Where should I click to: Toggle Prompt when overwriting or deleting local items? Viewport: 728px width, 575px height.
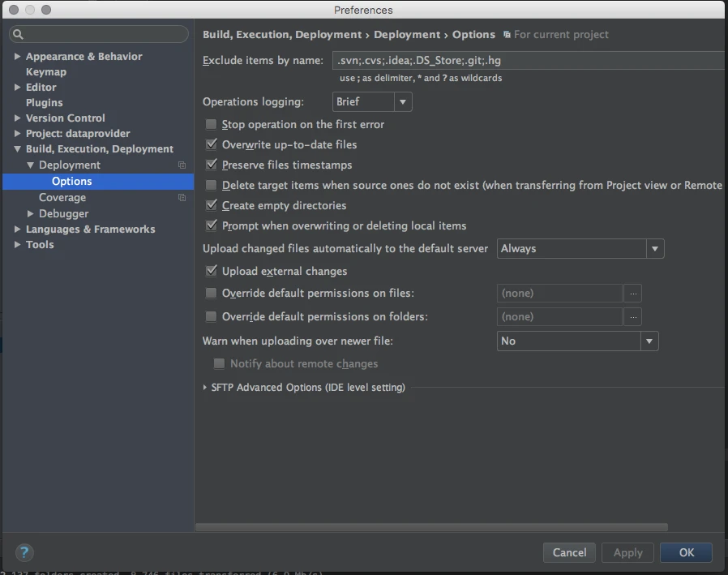212,225
